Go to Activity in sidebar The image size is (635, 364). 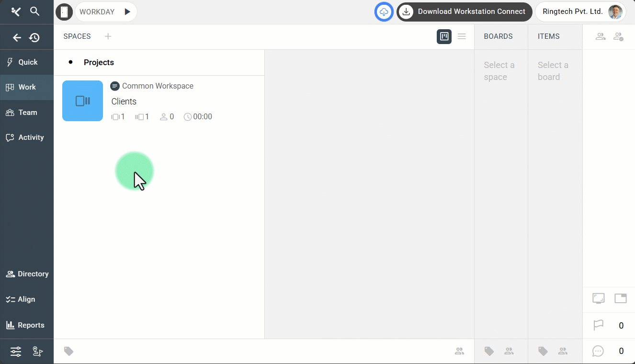coord(27,137)
